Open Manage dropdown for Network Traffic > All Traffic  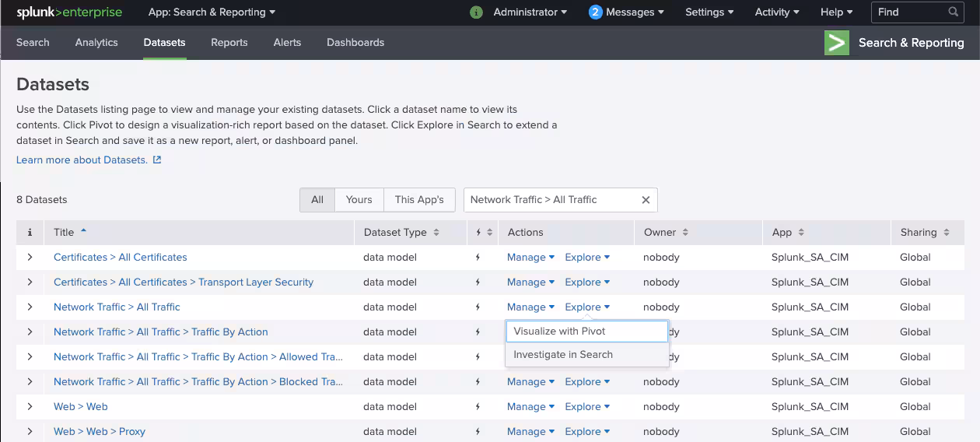[x=530, y=307]
